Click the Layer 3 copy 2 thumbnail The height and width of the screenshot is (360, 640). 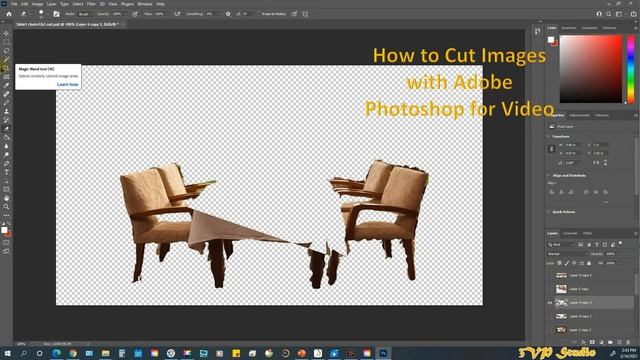[561, 276]
